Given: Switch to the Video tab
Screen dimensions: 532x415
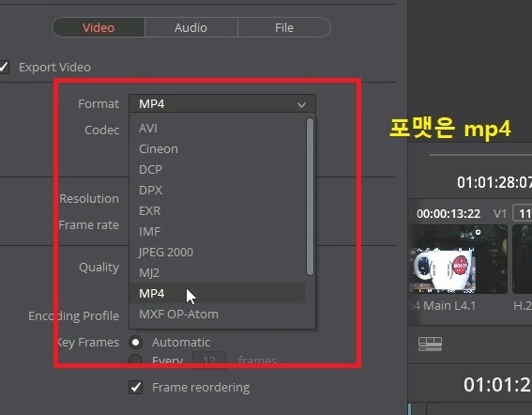Looking at the screenshot, I should click(x=99, y=27).
